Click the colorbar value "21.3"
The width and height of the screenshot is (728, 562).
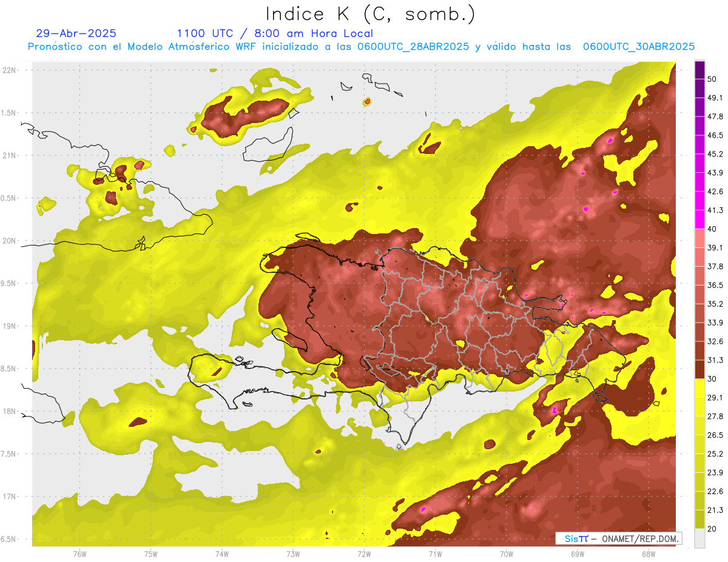[715, 510]
